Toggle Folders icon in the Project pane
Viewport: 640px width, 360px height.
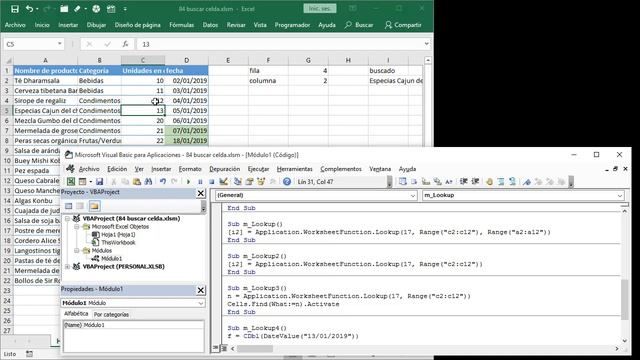[94, 206]
